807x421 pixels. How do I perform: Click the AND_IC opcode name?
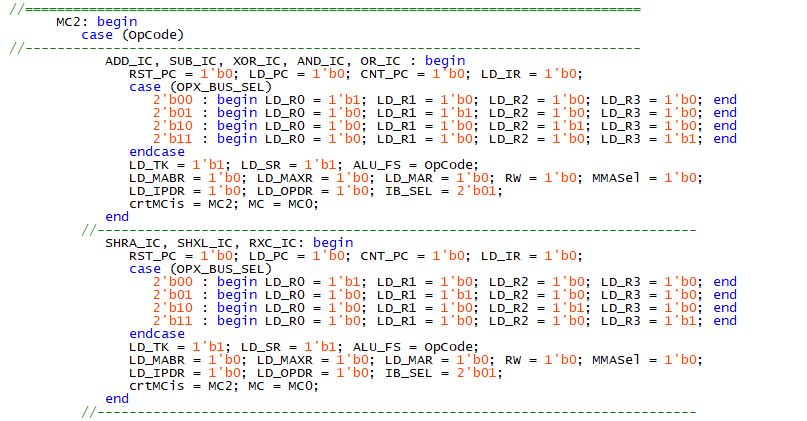coord(321,61)
